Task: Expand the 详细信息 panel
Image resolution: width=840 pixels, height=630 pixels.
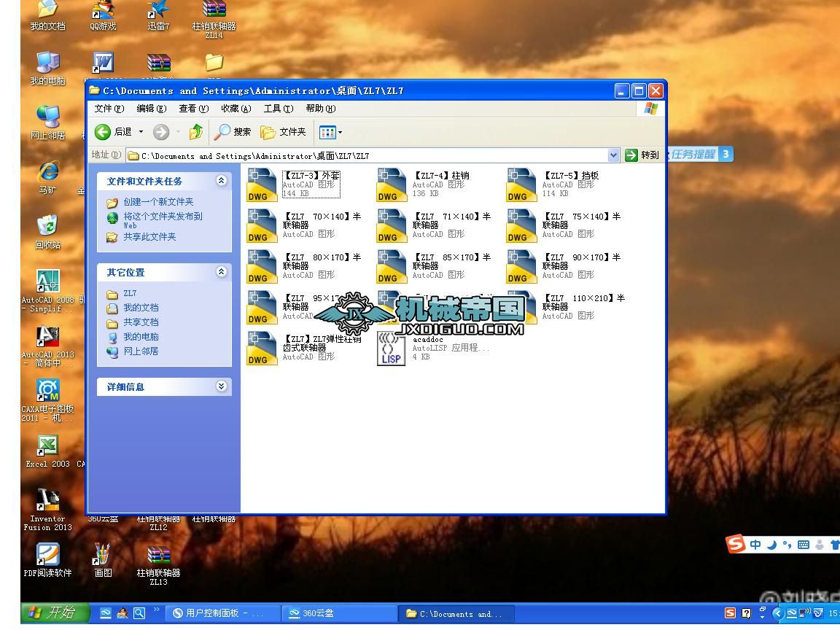Action: click(x=221, y=386)
